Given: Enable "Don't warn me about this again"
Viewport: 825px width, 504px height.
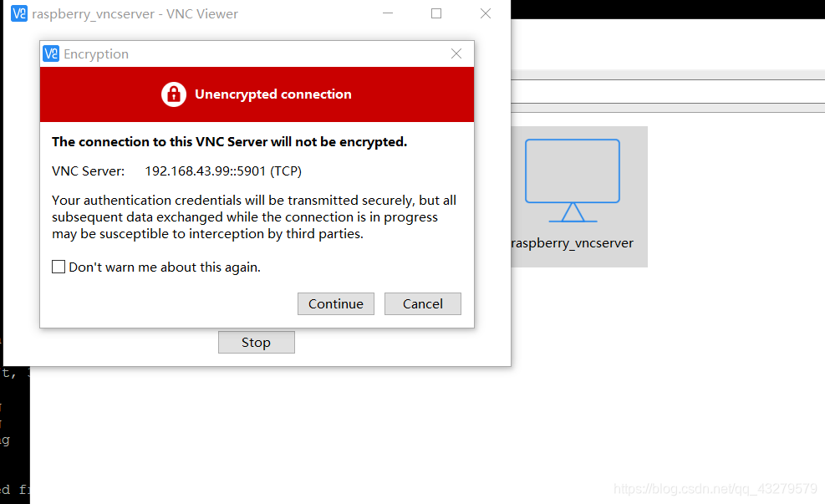Looking at the screenshot, I should (59, 266).
